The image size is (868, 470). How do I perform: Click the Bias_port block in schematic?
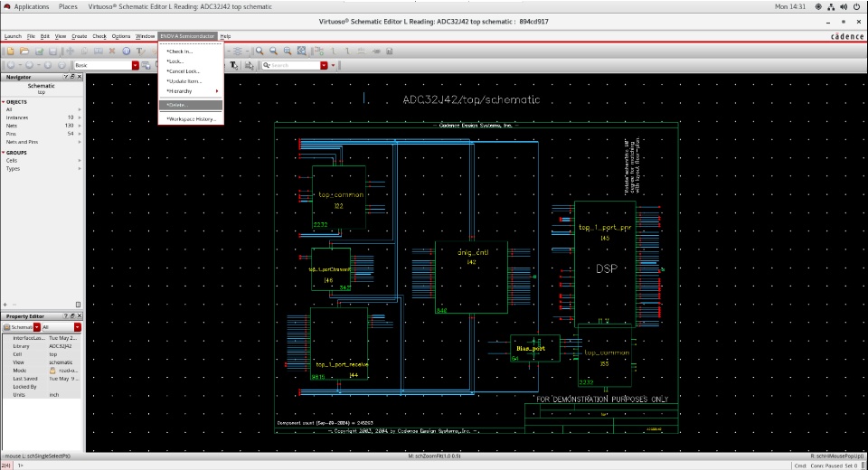(x=534, y=349)
